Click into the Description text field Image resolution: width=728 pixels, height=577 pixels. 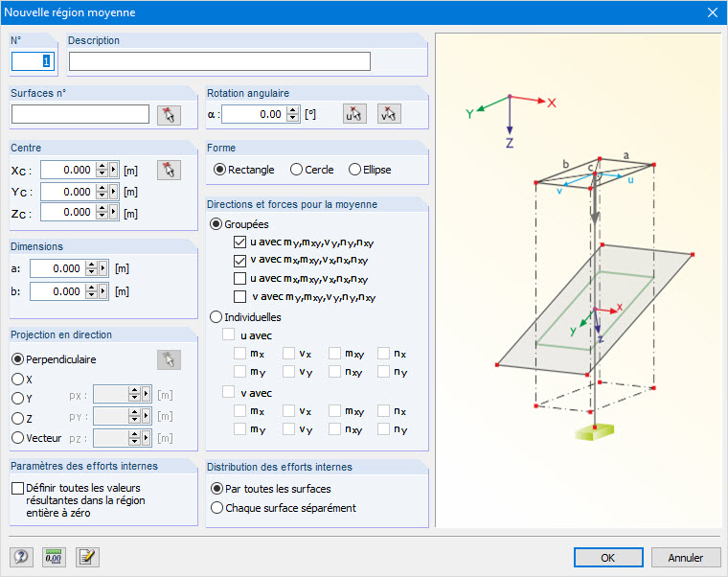click(x=219, y=61)
